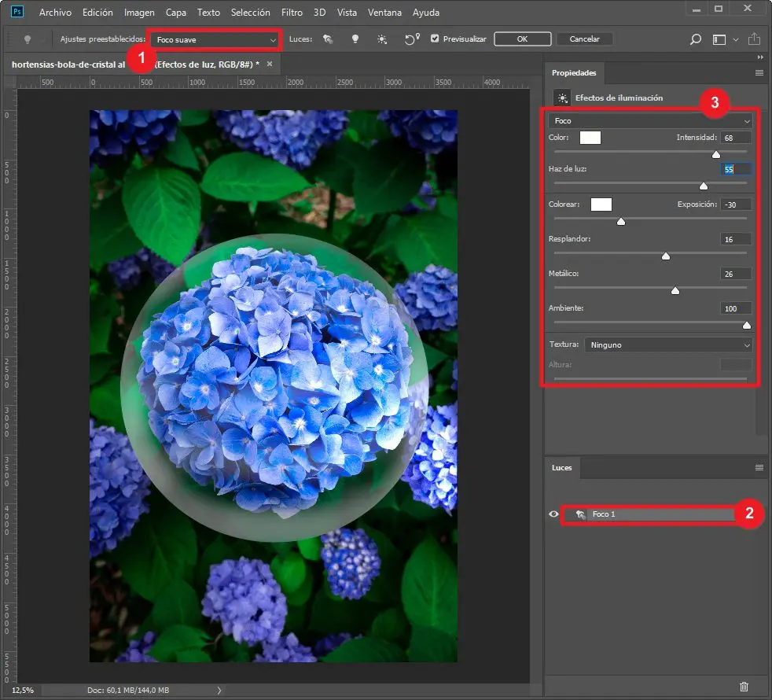
Task: Click the reset current light icon
Action: tap(411, 39)
